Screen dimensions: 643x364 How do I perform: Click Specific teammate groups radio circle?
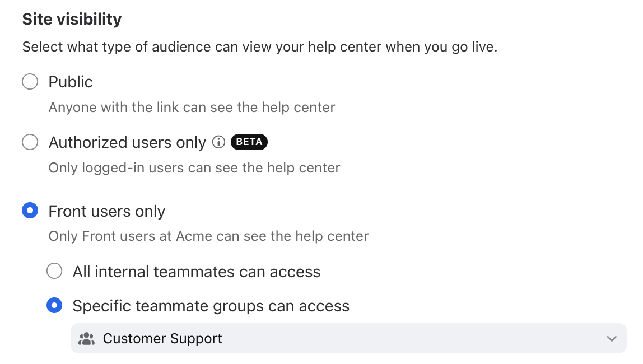pos(54,305)
